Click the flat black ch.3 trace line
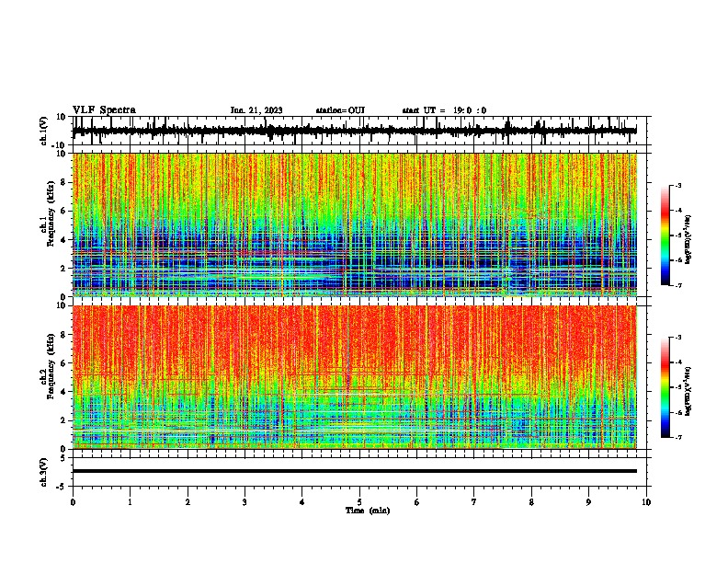This screenshot has height=563, width=728. tap(354, 471)
